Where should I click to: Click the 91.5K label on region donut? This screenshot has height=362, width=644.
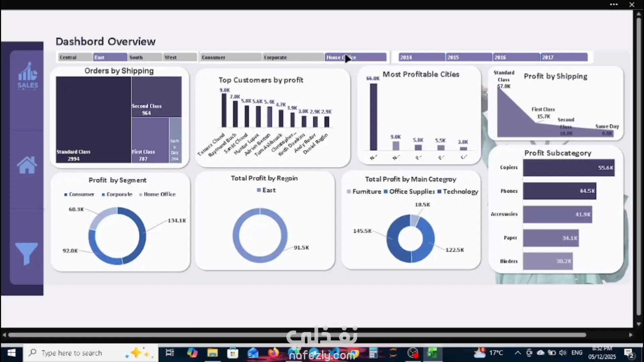pos(301,247)
